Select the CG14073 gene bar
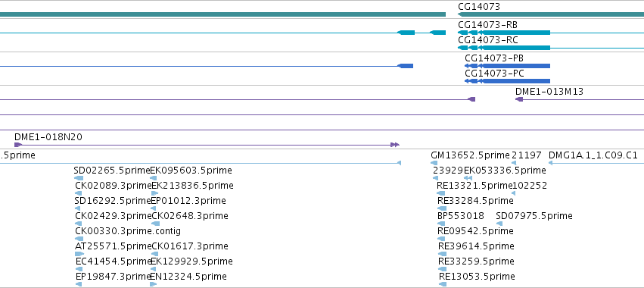The image size is (644, 288). click(551, 14)
